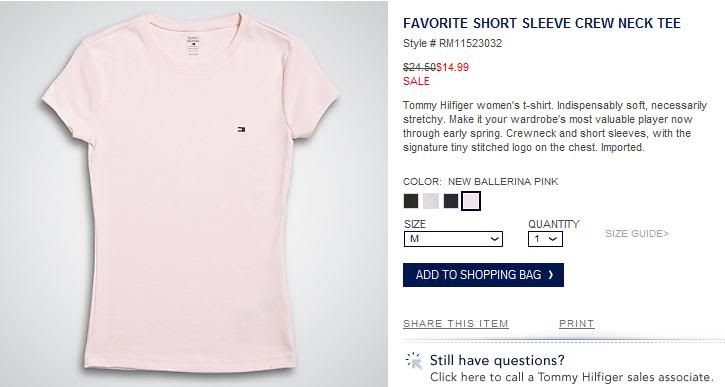This screenshot has height=387, width=725.
Task: Expand the Quantity dropdown
Action: [546, 239]
